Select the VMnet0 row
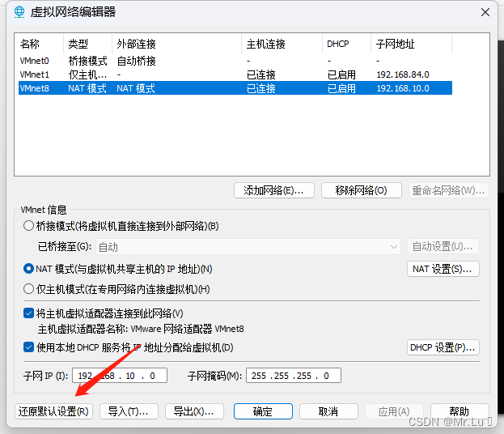 235,61
